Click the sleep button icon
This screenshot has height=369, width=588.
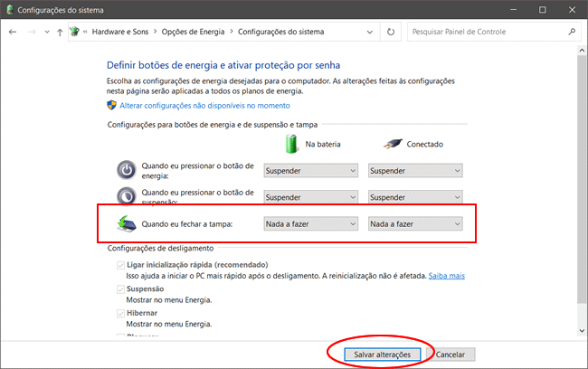pos(128,196)
